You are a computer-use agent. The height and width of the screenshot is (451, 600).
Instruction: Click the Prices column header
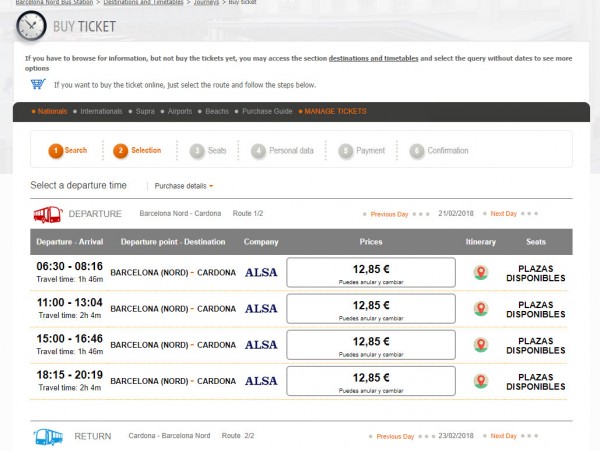371,242
